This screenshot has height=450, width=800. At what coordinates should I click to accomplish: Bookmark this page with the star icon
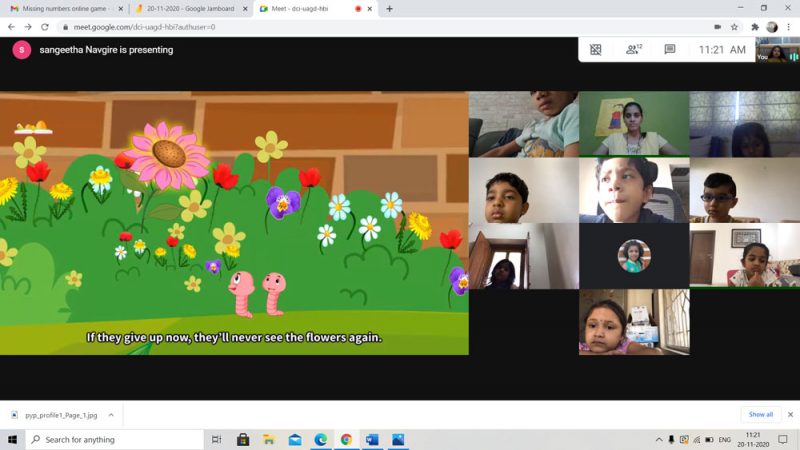tap(734, 27)
